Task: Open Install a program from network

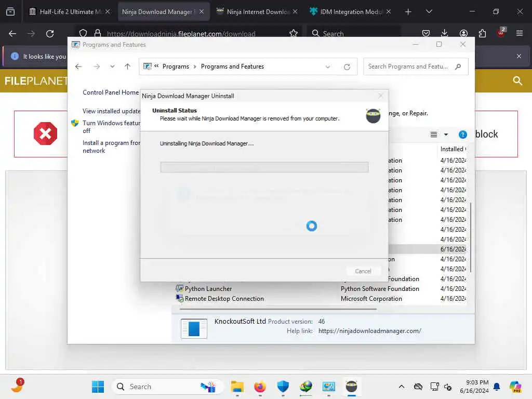Action: click(x=111, y=147)
